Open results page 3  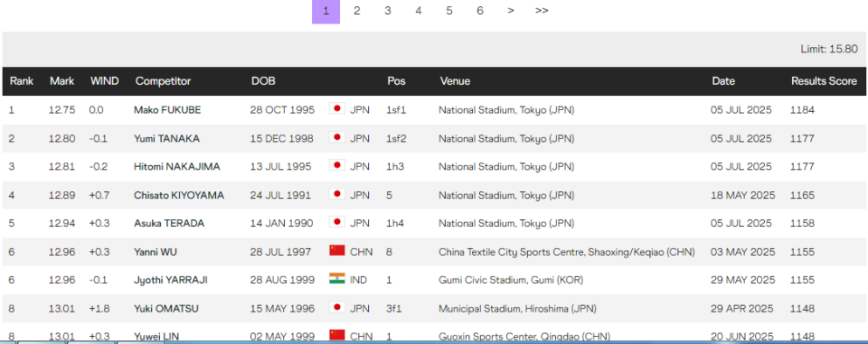pyautogui.click(x=388, y=11)
